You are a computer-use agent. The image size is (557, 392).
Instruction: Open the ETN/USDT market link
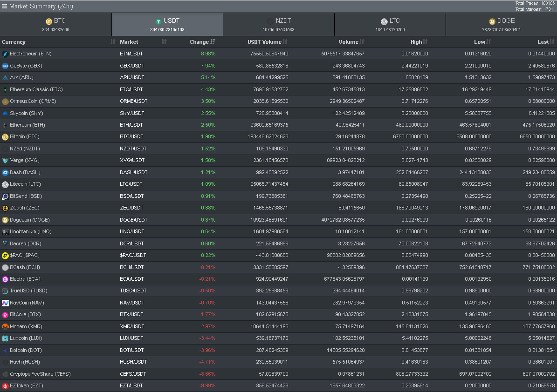point(131,54)
